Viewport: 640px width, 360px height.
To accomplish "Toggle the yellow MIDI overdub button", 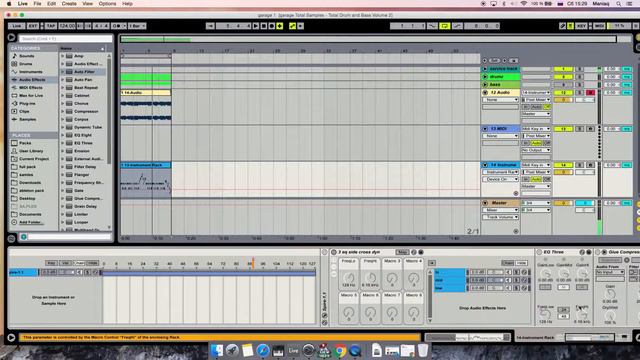I will point(280,26).
